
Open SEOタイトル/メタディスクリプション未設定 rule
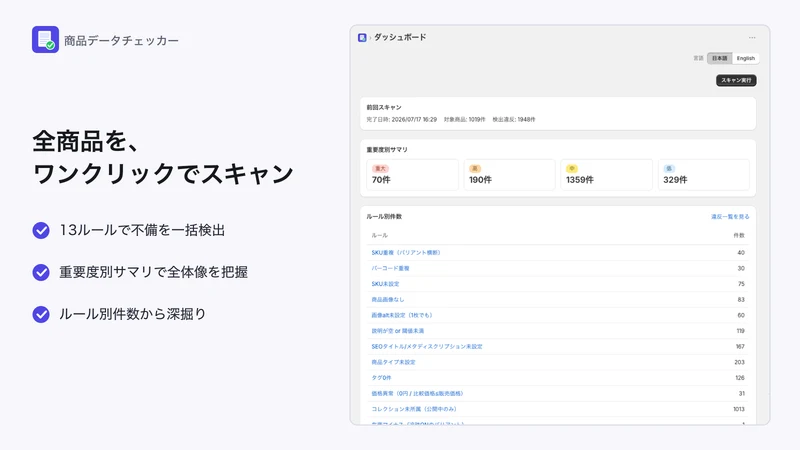(x=427, y=346)
